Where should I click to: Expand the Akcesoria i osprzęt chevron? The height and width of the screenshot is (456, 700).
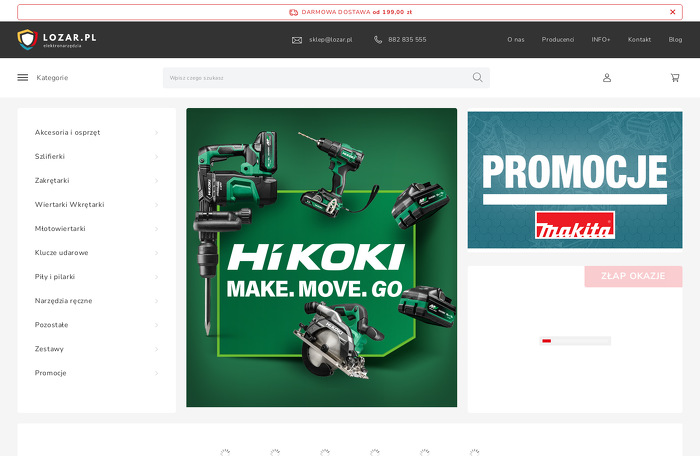point(156,133)
